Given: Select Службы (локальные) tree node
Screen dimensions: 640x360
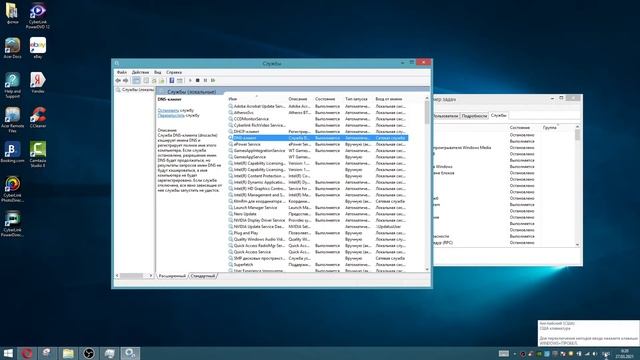Looking at the screenshot, I should pos(135,90).
